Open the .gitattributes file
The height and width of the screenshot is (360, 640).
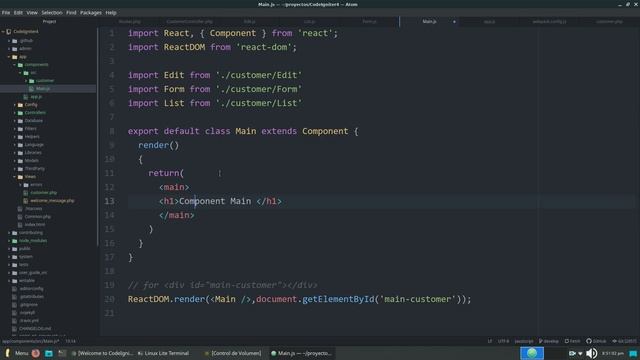coord(31,297)
